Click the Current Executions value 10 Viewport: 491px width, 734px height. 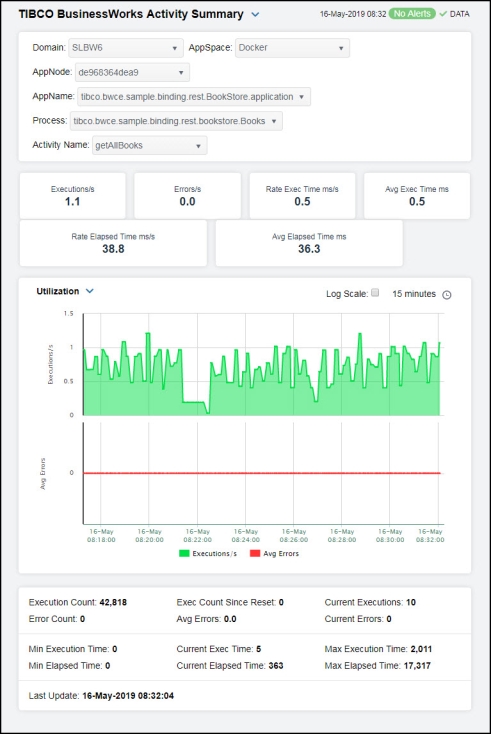pyautogui.click(x=410, y=602)
